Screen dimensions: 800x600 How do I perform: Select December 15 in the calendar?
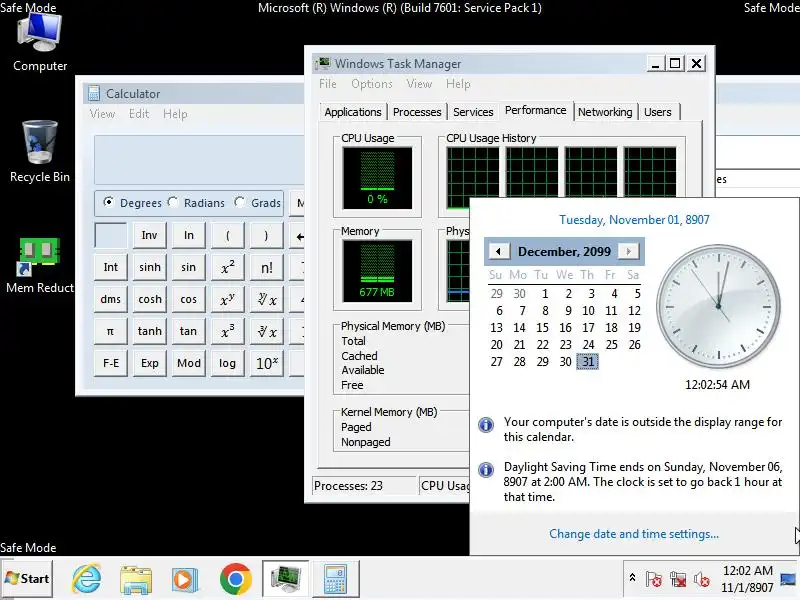542,328
